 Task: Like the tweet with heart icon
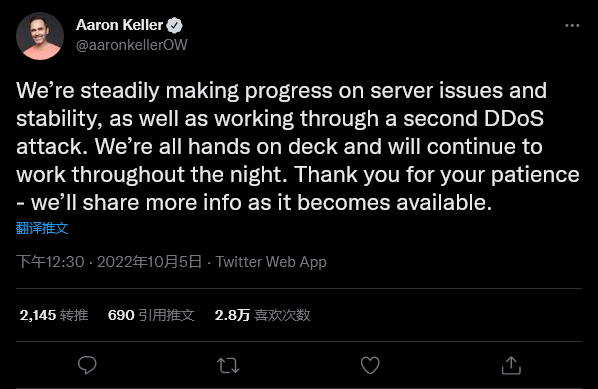pos(370,365)
